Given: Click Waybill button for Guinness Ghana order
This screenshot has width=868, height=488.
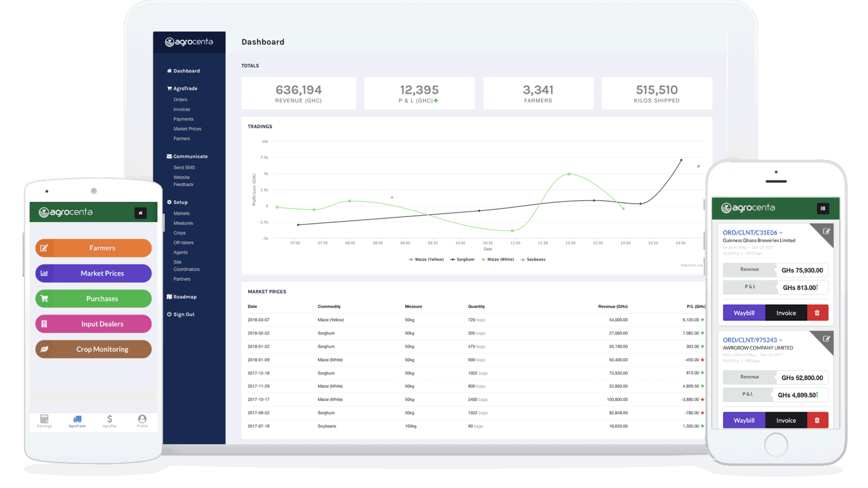Looking at the screenshot, I should tap(744, 313).
